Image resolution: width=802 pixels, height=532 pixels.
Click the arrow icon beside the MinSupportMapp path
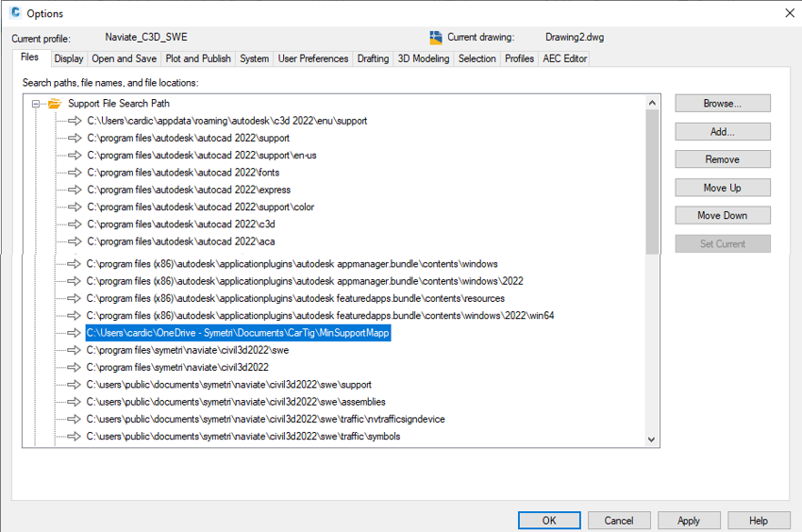[x=75, y=333]
